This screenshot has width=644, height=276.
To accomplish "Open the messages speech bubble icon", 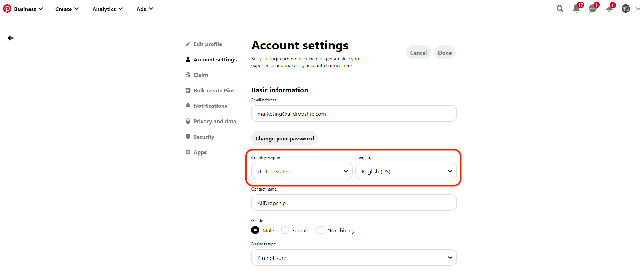I will pos(593,9).
